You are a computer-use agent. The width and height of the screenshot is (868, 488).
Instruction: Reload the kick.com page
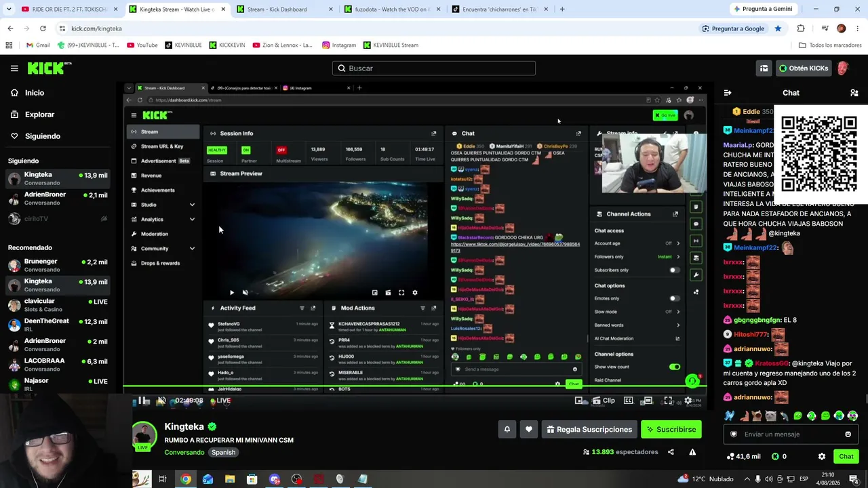43,28
